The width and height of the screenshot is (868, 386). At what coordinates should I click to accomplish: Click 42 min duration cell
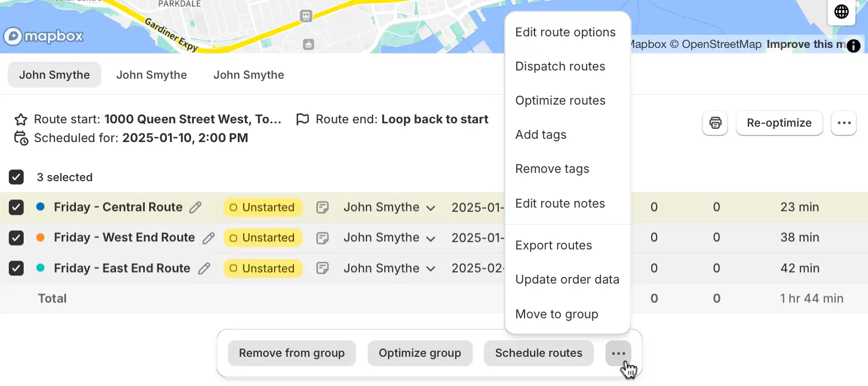pyautogui.click(x=800, y=269)
